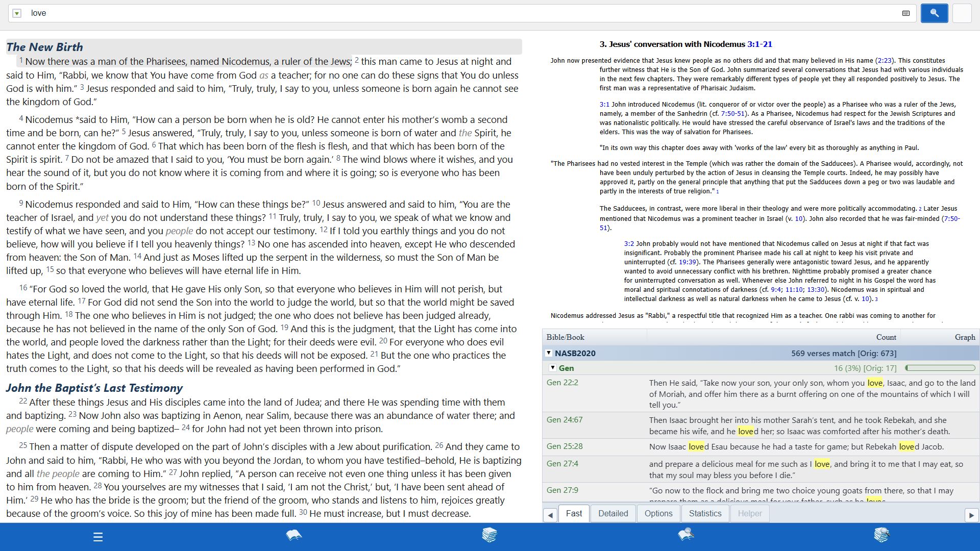Image resolution: width=980 pixels, height=551 pixels.
Task: Tap the open Bible book icon in bottom bar
Action: click(x=294, y=535)
